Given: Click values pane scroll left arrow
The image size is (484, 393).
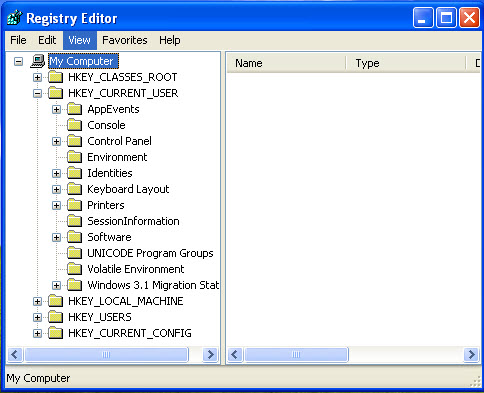Looking at the screenshot, I should 235,354.
